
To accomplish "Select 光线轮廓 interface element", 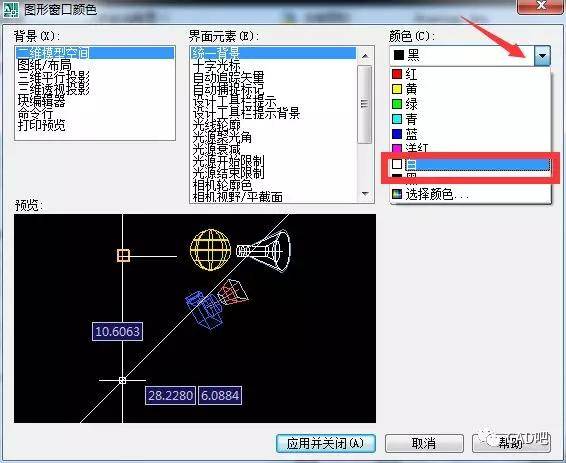I will pos(217,125).
